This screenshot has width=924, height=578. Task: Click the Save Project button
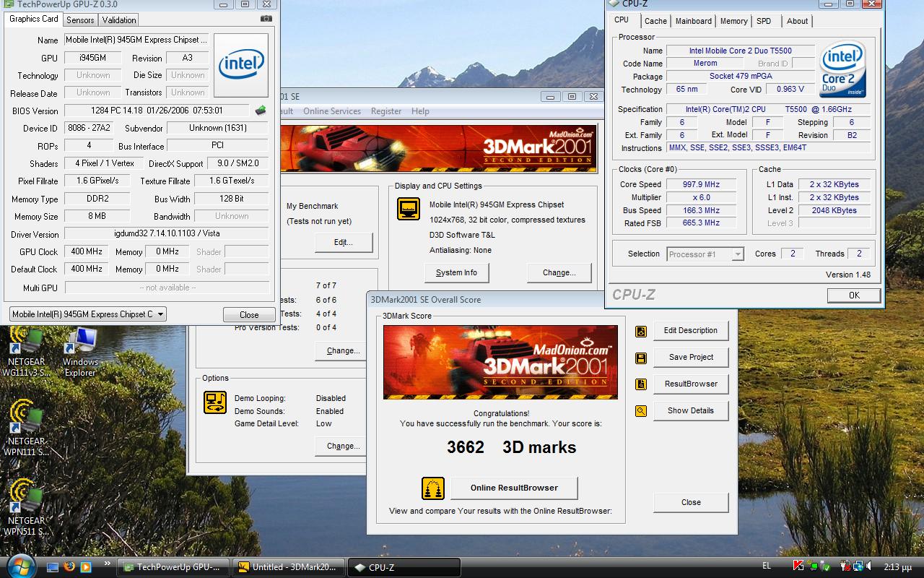[x=691, y=358]
